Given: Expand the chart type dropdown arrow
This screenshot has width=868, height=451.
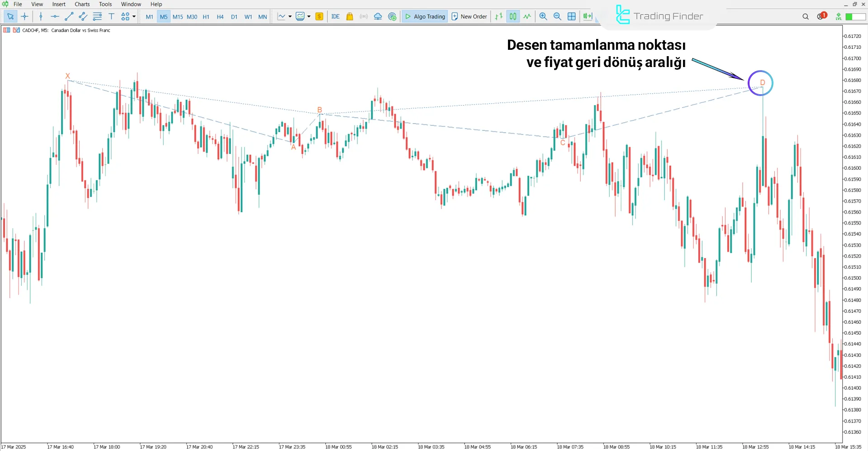Looking at the screenshot, I should pos(290,17).
